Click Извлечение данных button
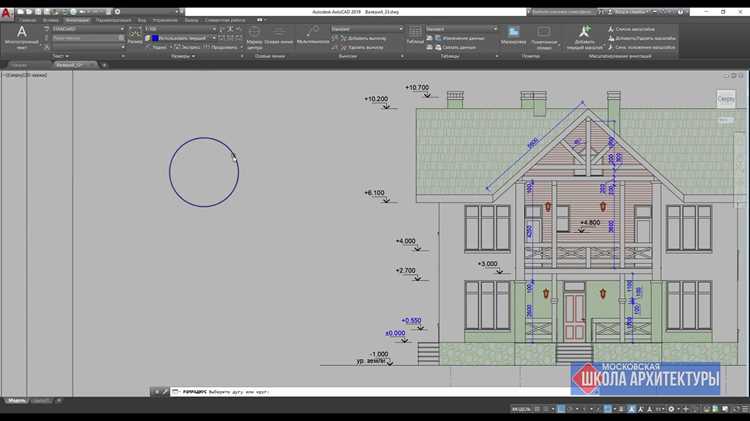Image resolution: width=750 pixels, height=421 pixels. click(x=459, y=38)
